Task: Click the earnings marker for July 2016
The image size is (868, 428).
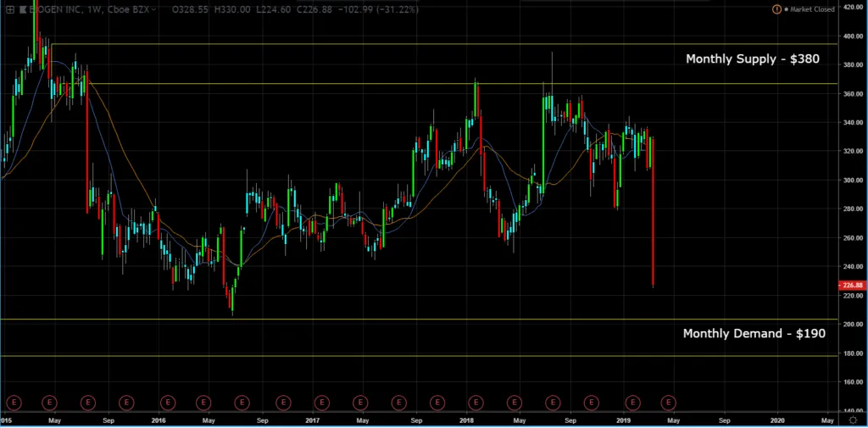Action: click(242, 402)
